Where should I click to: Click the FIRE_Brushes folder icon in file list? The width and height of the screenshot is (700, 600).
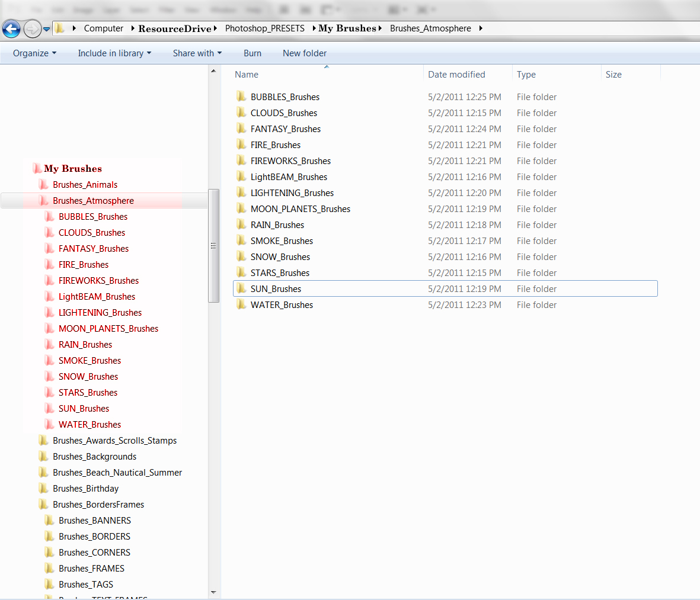241,145
